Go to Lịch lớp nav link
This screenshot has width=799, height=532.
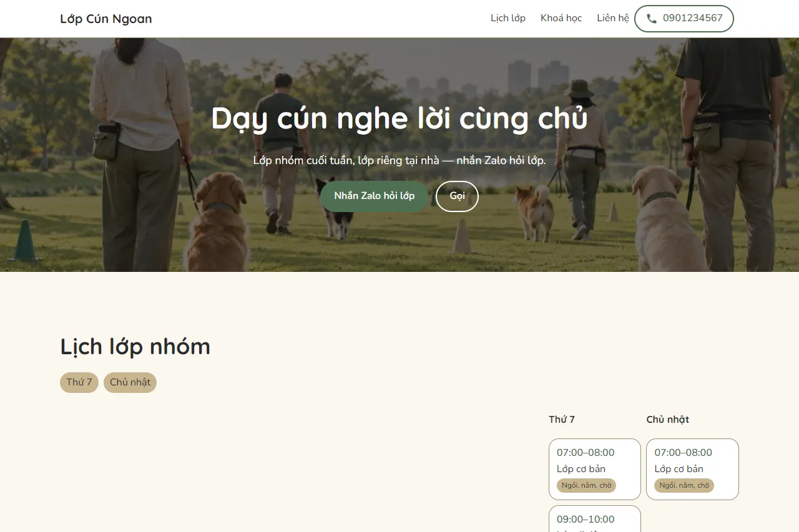point(508,18)
